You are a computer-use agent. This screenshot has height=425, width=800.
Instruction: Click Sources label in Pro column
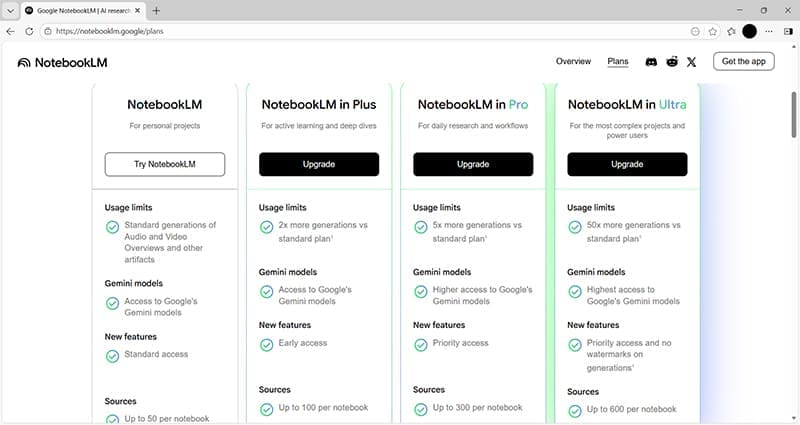(x=429, y=389)
